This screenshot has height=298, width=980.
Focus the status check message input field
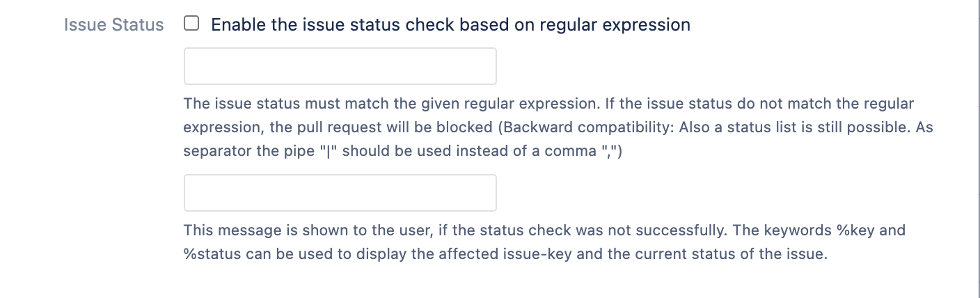tap(340, 193)
